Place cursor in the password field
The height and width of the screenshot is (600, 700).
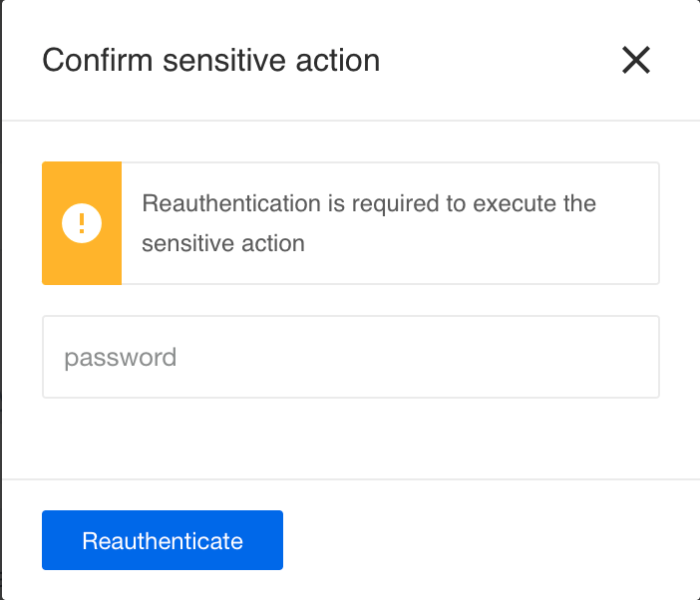click(351, 357)
